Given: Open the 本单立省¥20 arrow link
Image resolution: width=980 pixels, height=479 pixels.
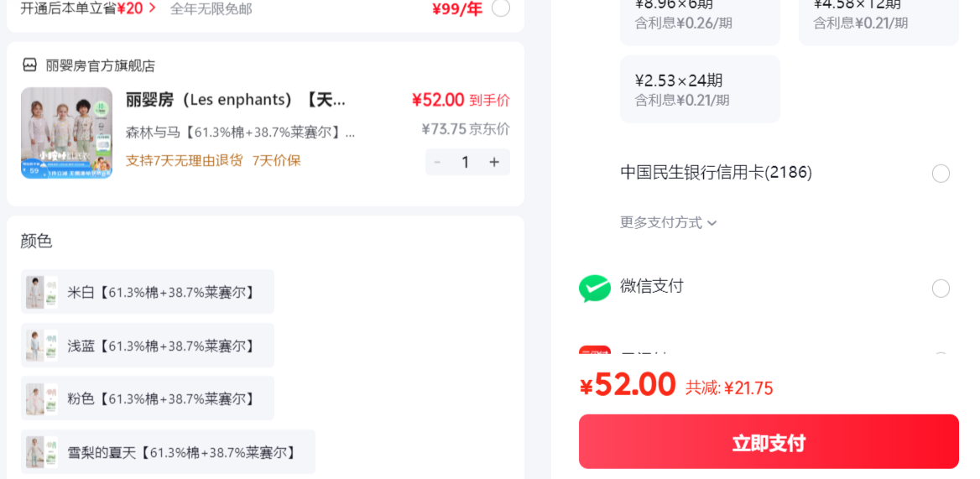Looking at the screenshot, I should (153, 8).
